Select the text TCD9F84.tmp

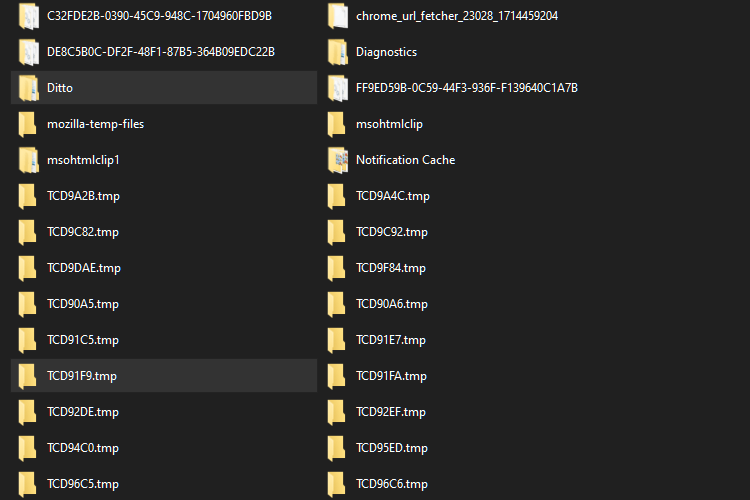(x=391, y=268)
